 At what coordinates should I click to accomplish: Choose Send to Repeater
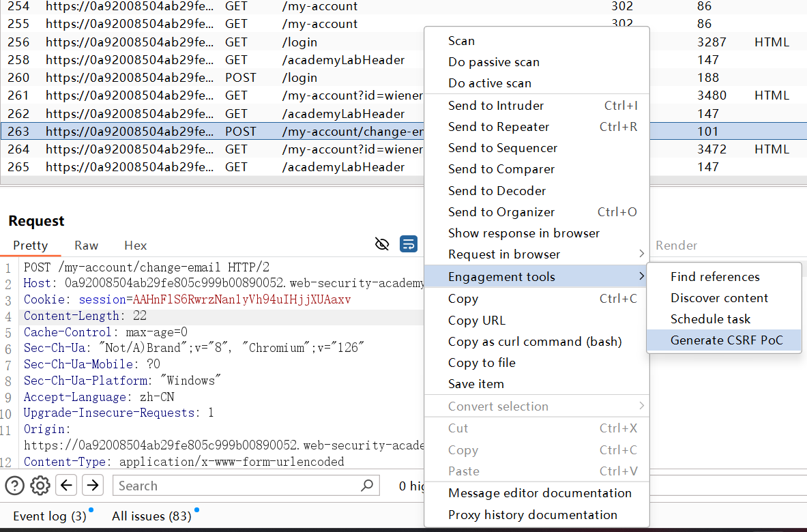tap(499, 127)
